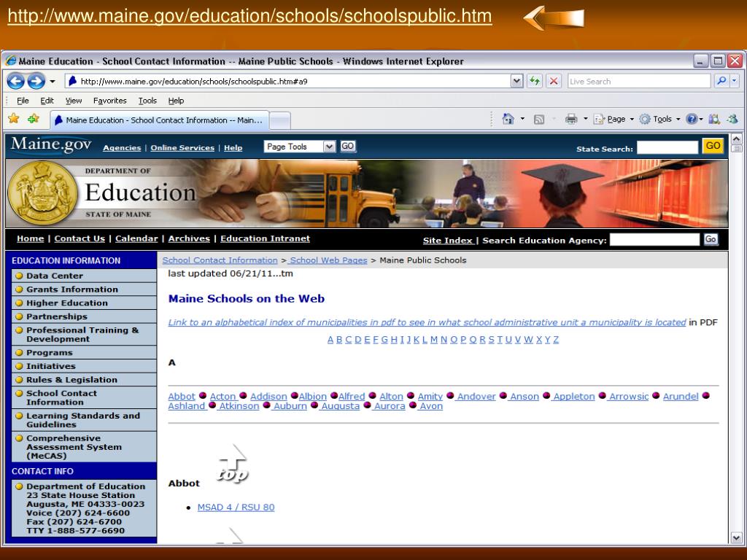
Task: Focus the Live Search box
Action: click(x=639, y=81)
